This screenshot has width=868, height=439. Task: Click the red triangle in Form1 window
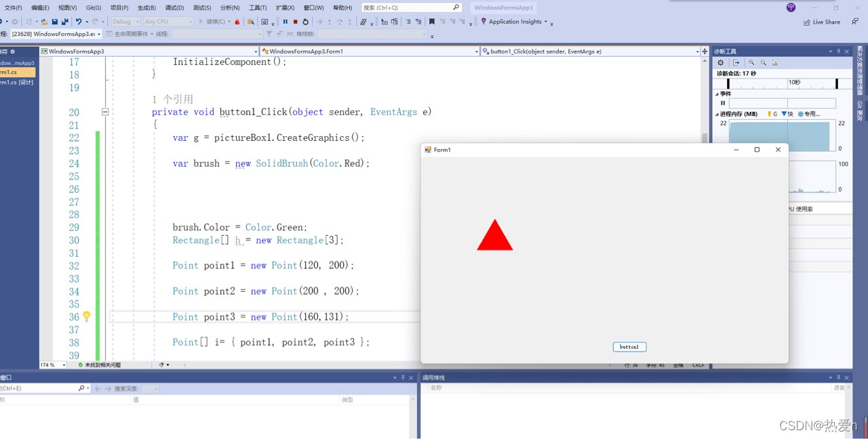pyautogui.click(x=495, y=236)
